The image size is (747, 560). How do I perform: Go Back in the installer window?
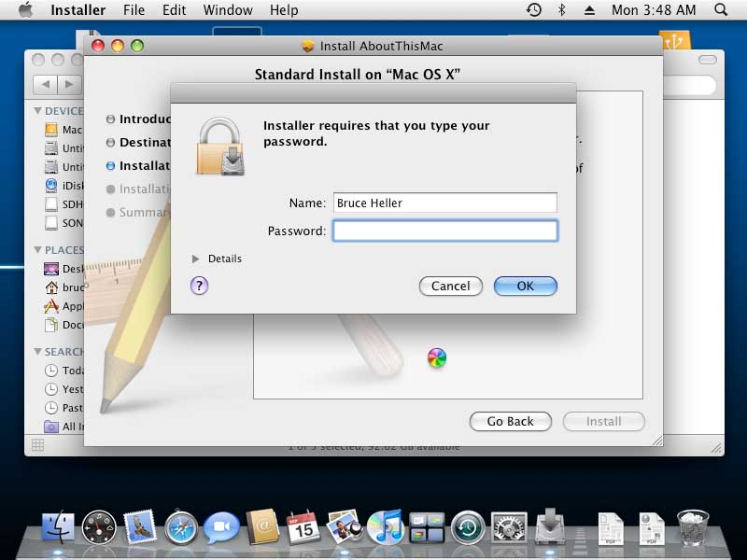(x=510, y=422)
